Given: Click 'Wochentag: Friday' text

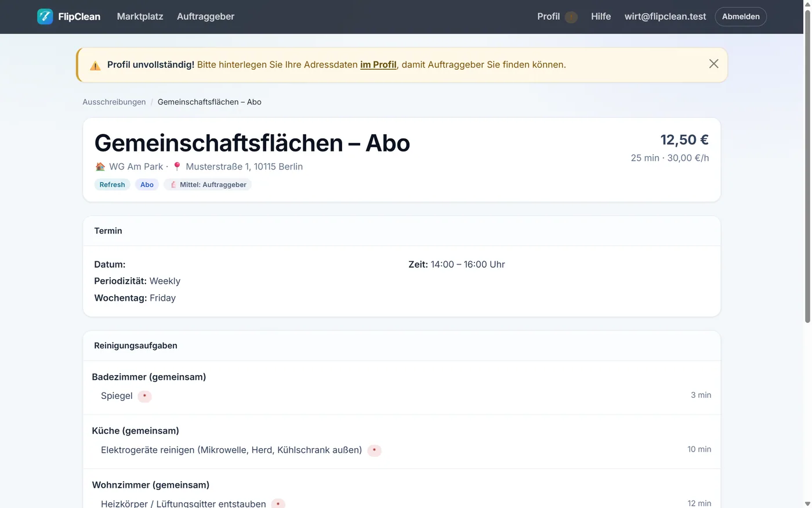Looking at the screenshot, I should [135, 298].
